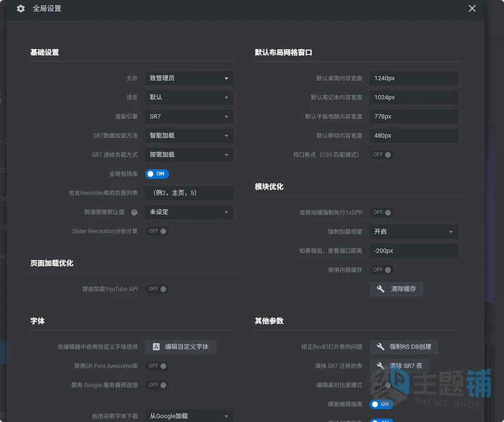Image resolution: width=504 pixels, height=422 pixels.
Task: Click the 默认布局网格窗口 section heading
Action: 283,53
